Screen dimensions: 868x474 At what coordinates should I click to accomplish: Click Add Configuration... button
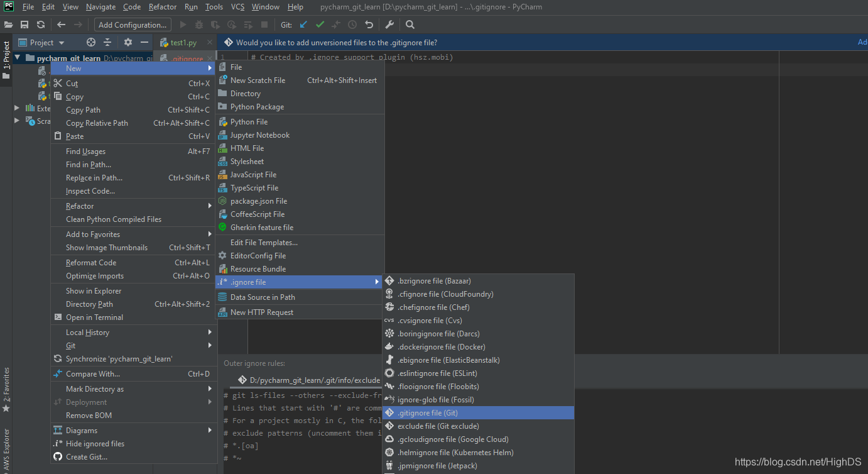(x=133, y=25)
